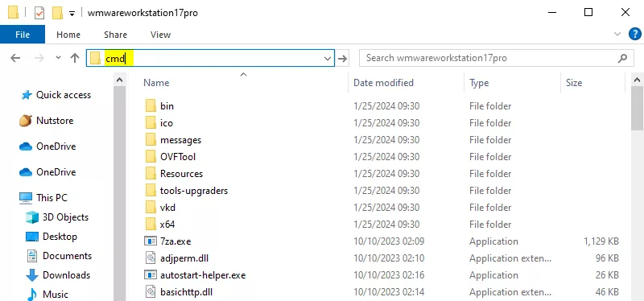The height and width of the screenshot is (301, 644).
Task: Select the bin folder
Action: [167, 106]
